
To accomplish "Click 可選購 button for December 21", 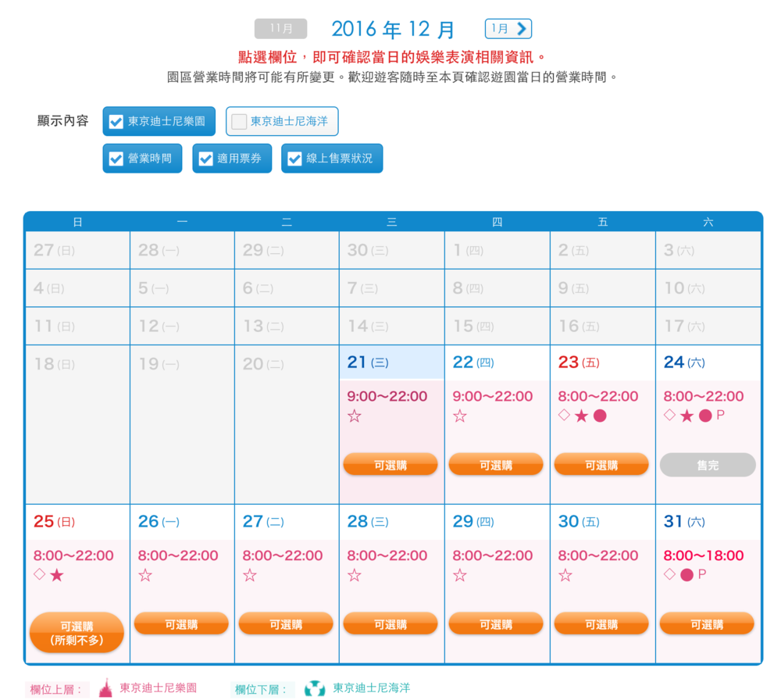I will pyautogui.click(x=390, y=465).
